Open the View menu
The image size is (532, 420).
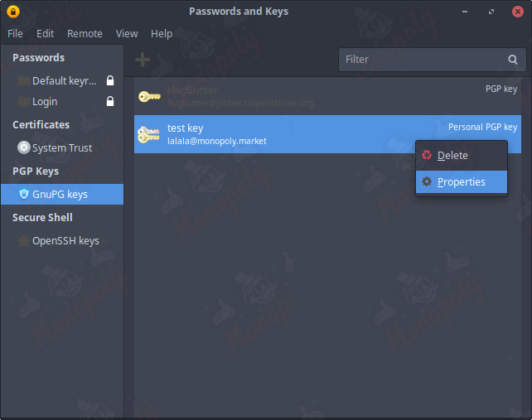127,34
